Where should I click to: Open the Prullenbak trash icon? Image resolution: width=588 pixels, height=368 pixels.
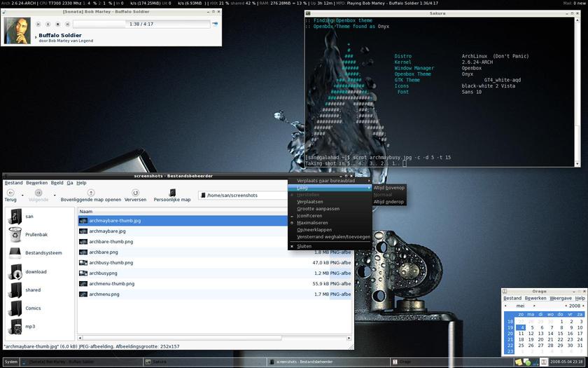coord(15,235)
